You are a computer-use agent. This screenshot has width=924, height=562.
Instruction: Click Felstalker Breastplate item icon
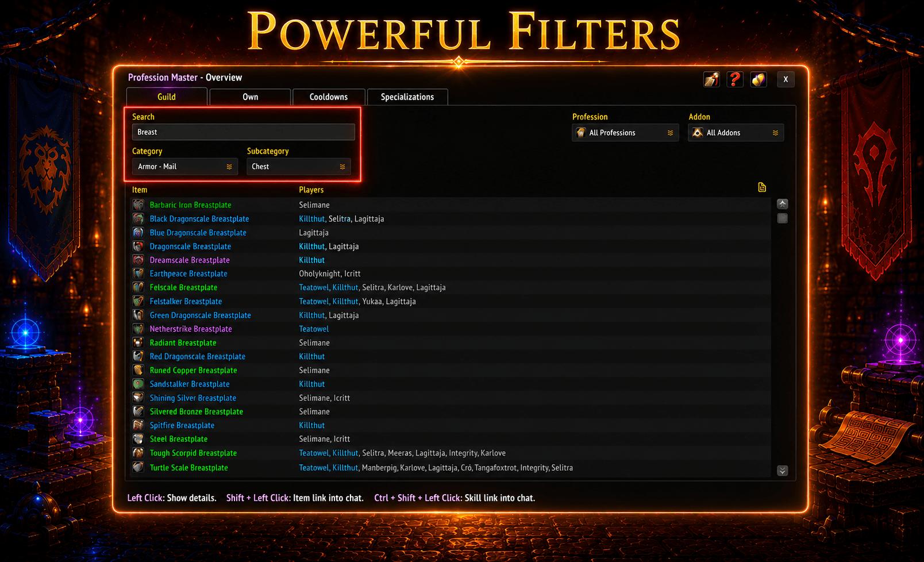[138, 301]
